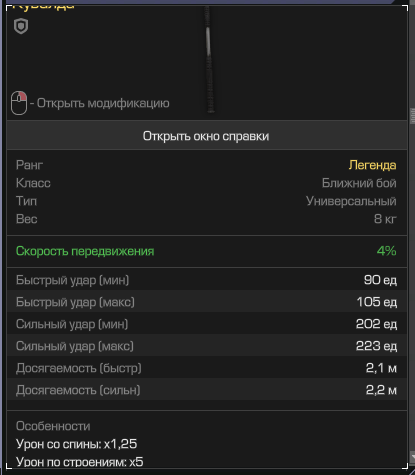Select the Ранг Легенда row

coord(206,165)
